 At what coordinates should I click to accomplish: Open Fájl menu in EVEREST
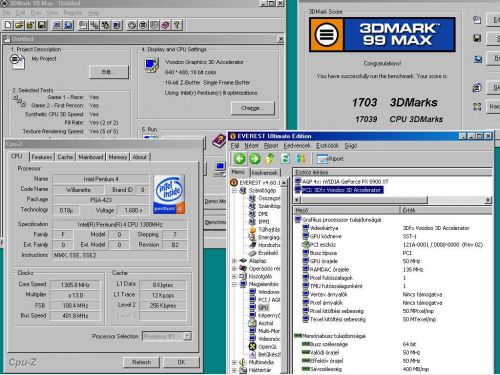pyautogui.click(x=235, y=146)
